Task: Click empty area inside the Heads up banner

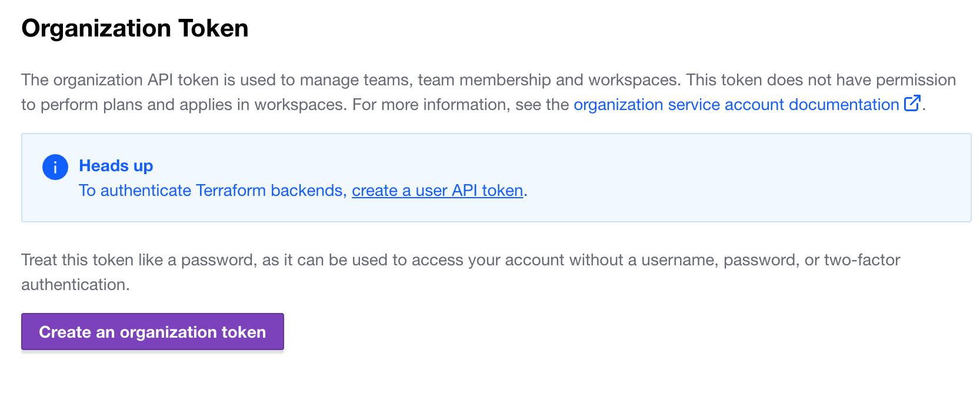Action: pyautogui.click(x=735, y=178)
